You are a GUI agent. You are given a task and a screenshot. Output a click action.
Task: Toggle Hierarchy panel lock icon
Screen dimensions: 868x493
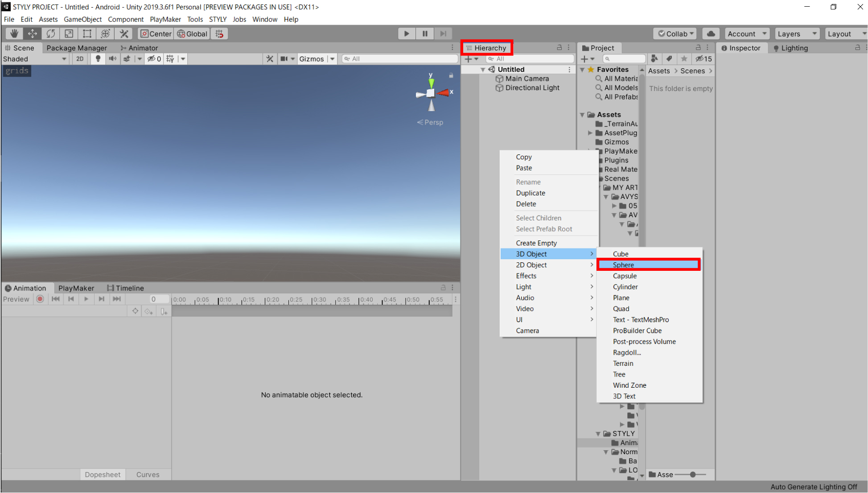[559, 47]
